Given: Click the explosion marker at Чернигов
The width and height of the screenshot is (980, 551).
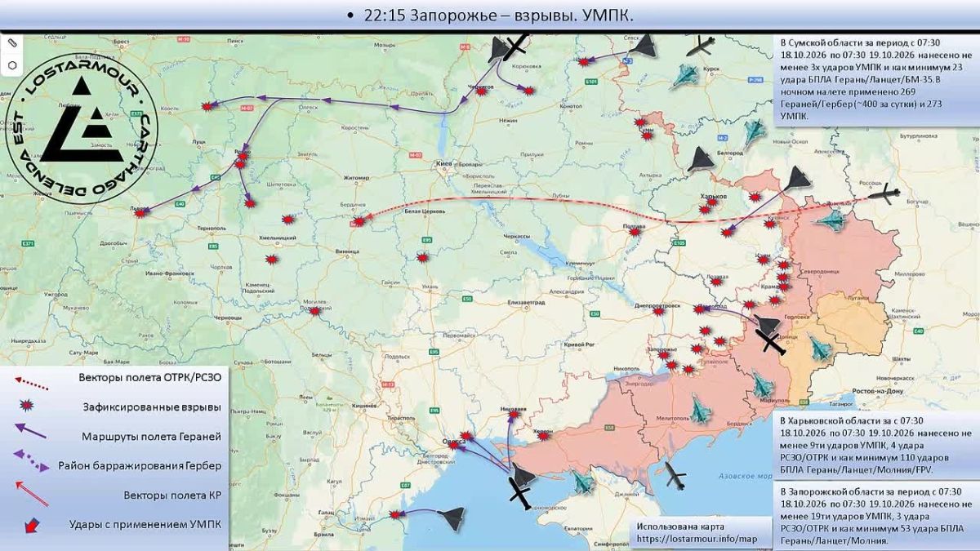Looking at the screenshot, I should 481,92.
